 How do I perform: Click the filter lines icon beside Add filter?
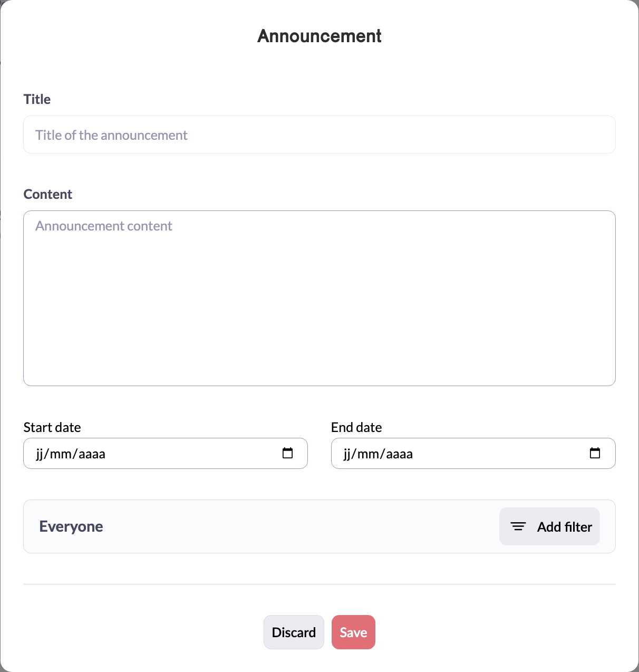[518, 526]
